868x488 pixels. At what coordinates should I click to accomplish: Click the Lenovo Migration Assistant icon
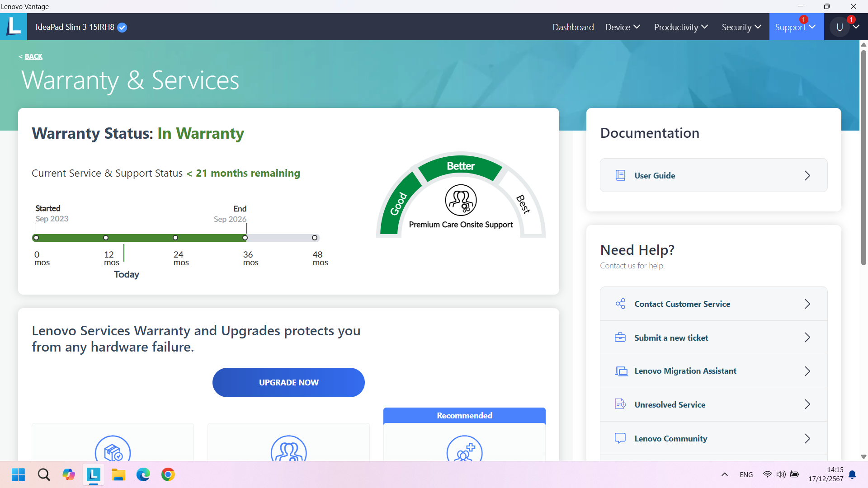click(621, 371)
